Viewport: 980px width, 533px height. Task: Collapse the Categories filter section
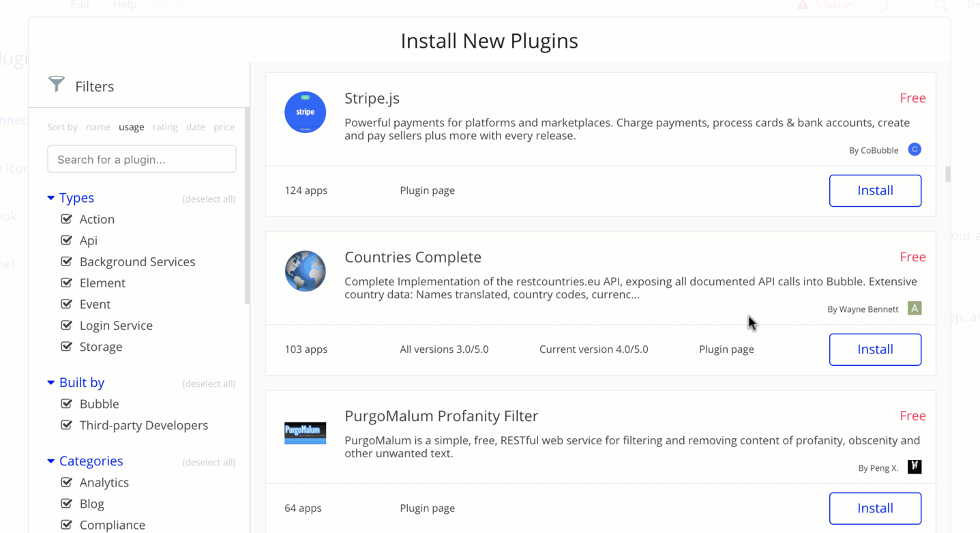click(x=50, y=461)
